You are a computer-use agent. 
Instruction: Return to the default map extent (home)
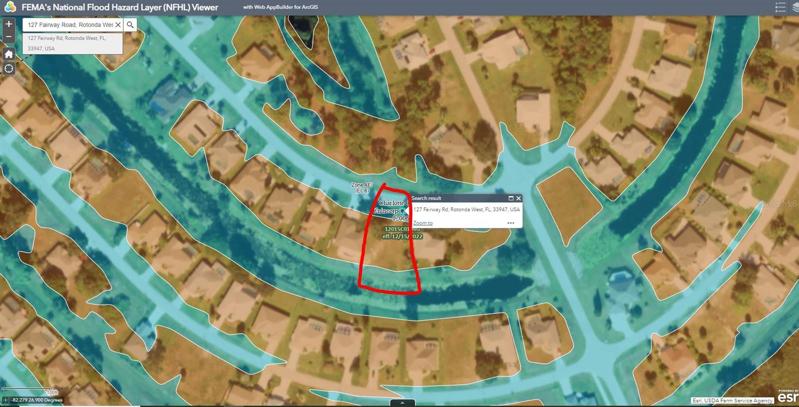[9, 54]
